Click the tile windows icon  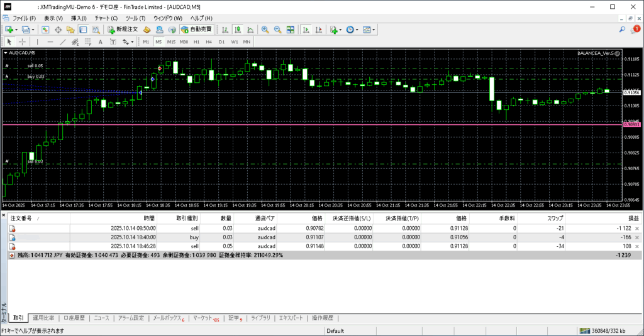tap(291, 30)
